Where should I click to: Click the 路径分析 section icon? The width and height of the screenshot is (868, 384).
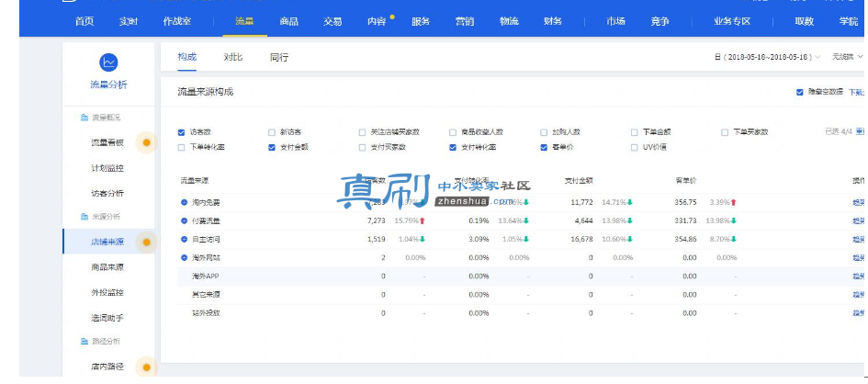coord(85,342)
